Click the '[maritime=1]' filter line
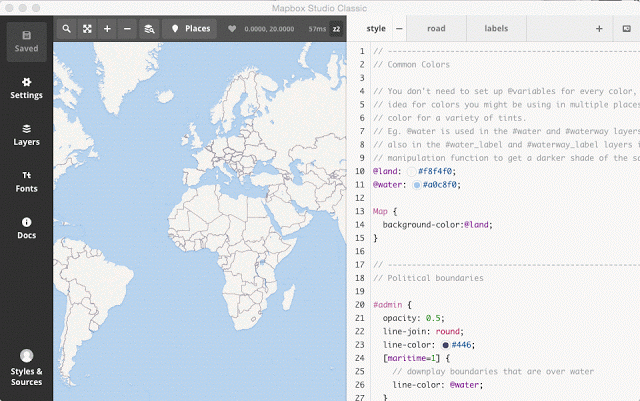 416,358
